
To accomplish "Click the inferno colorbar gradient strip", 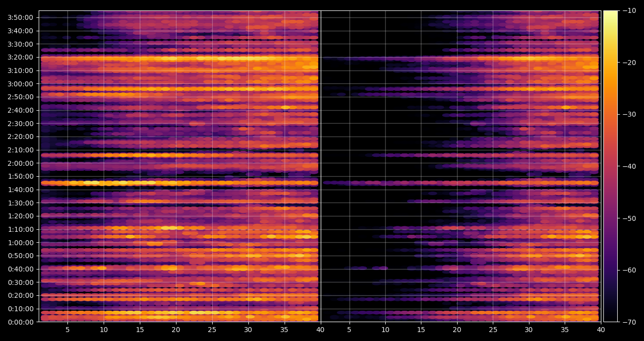I will click(610, 166).
